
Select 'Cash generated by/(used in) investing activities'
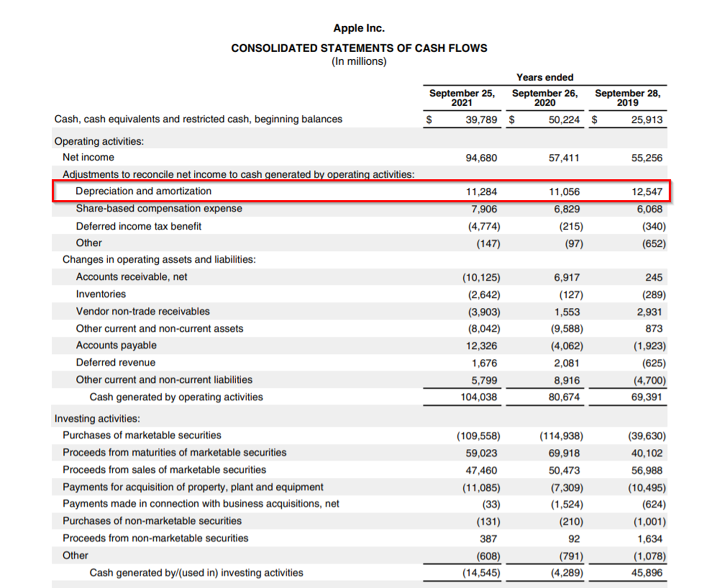[196, 572]
